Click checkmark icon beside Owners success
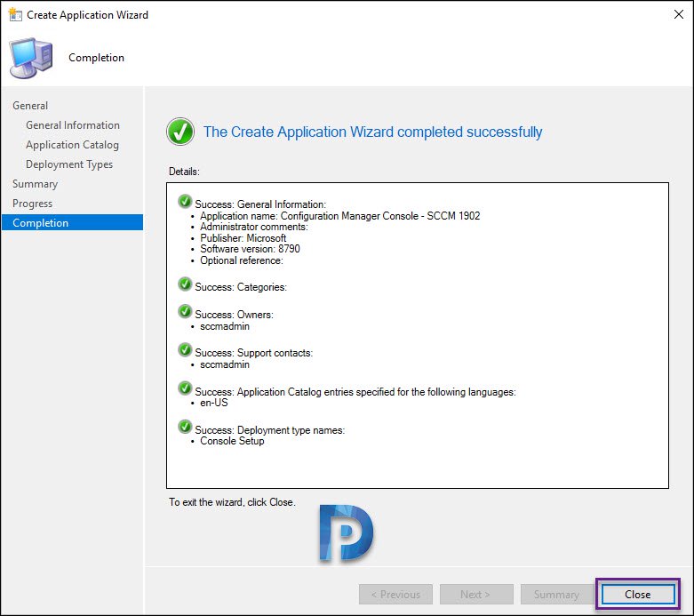 tap(185, 311)
